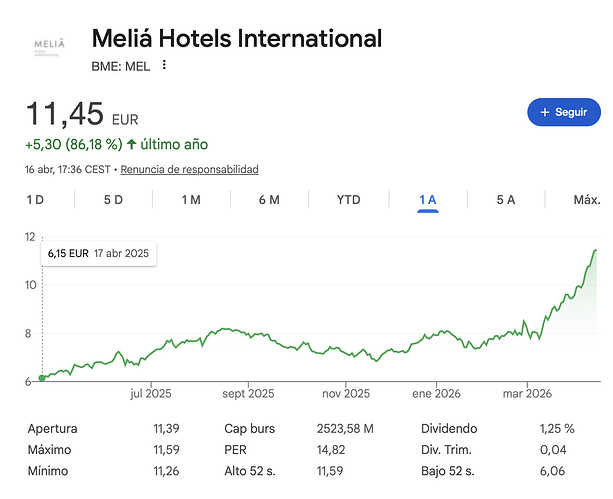Show the 5 A chart range
The height and width of the screenshot is (499, 613).
click(506, 200)
